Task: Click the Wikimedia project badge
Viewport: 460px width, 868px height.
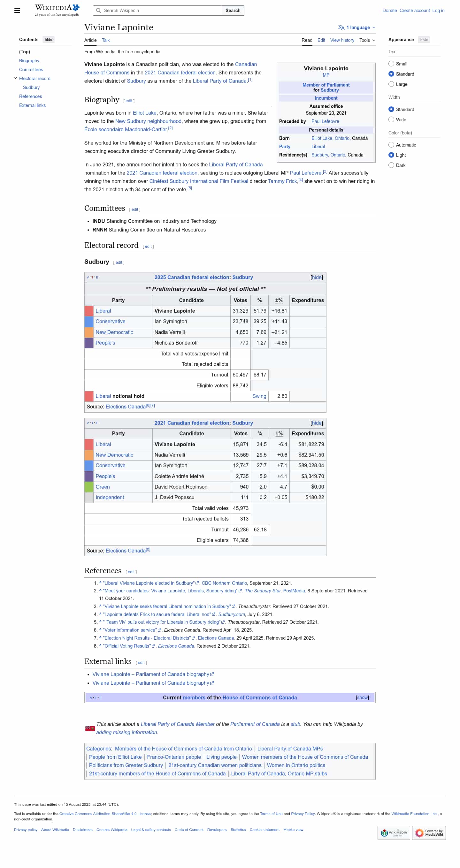Action: [393, 833]
